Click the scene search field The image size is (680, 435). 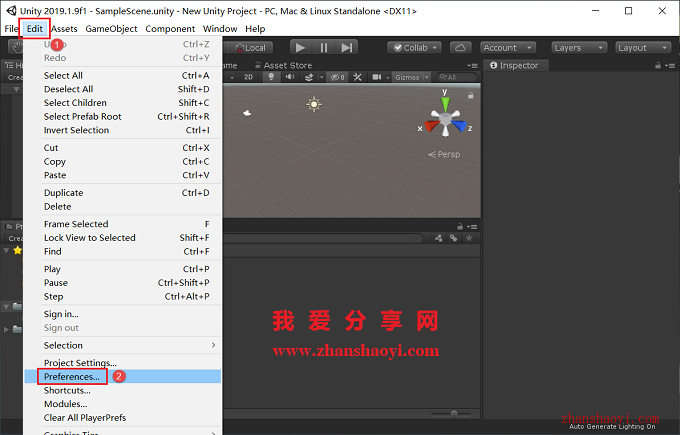[457, 77]
